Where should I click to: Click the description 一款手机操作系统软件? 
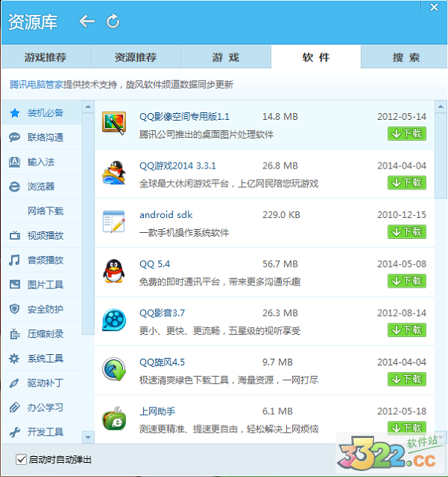(184, 233)
